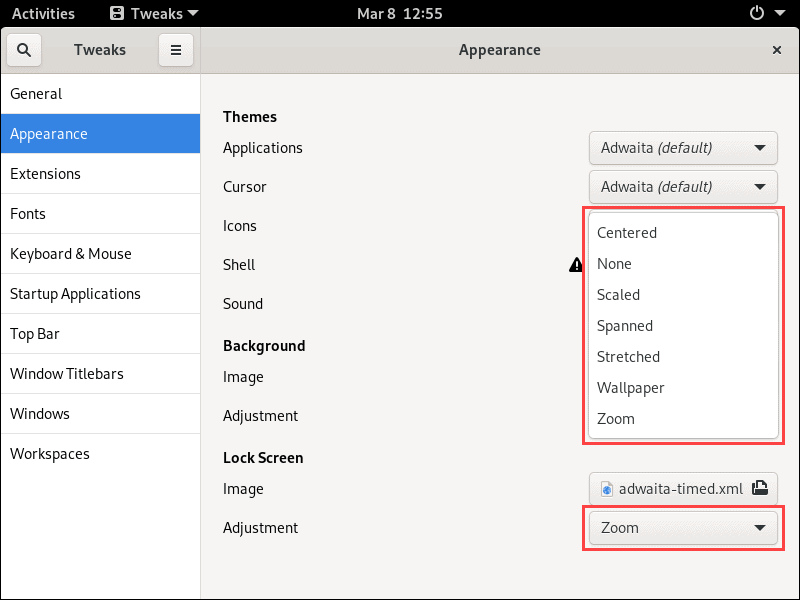Close the Tweaks window

[x=777, y=50]
